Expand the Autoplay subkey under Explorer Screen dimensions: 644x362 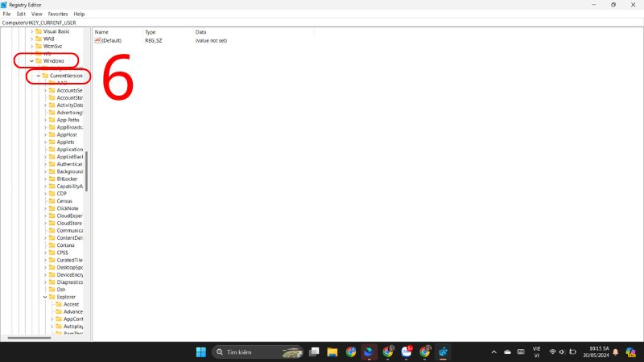pos(52,327)
